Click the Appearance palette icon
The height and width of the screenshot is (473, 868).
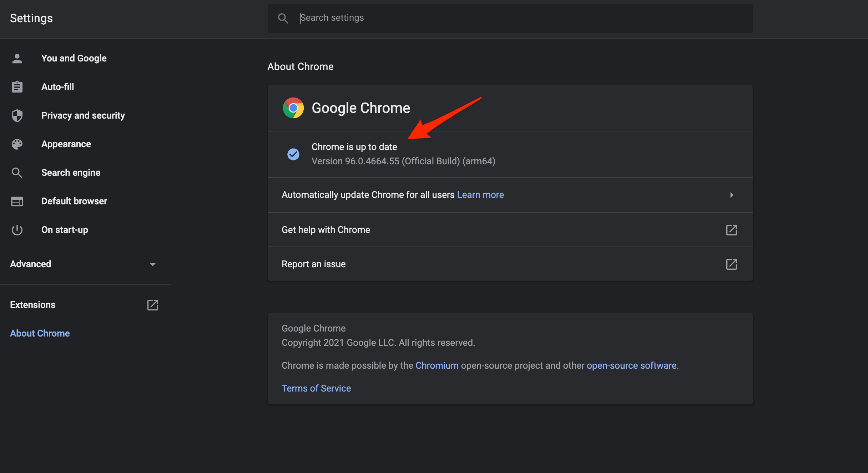point(17,143)
